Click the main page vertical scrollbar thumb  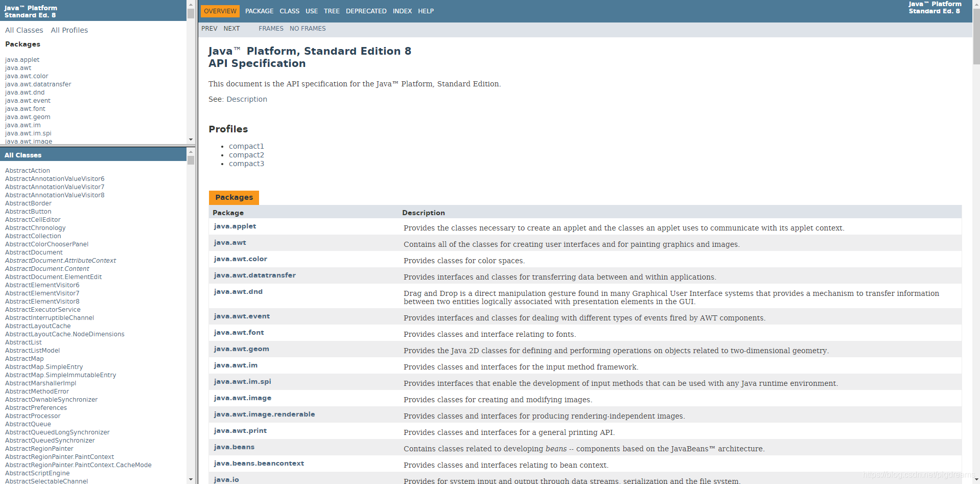point(976,37)
